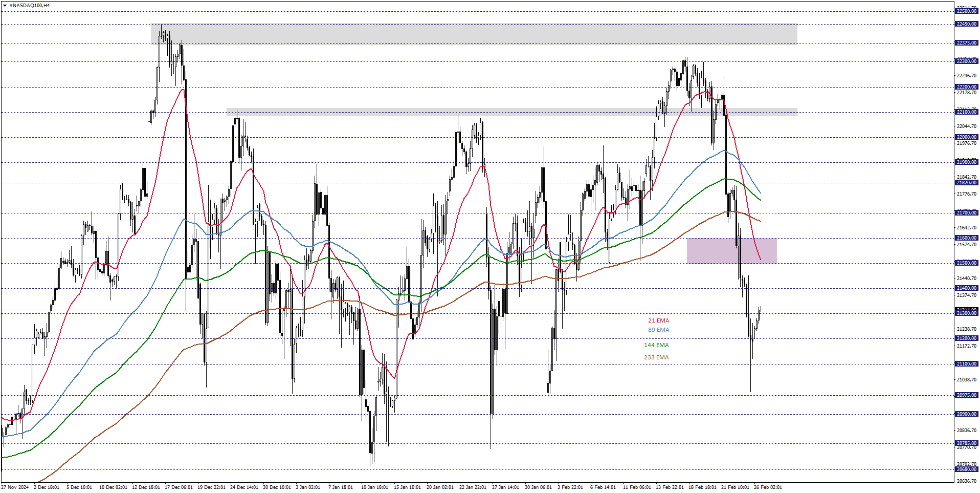The width and height of the screenshot is (980, 493).
Task: Click the 30 Jan 06:01 time label
Action: pyautogui.click(x=538, y=487)
